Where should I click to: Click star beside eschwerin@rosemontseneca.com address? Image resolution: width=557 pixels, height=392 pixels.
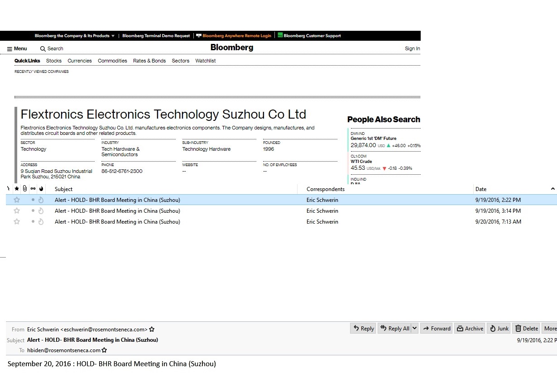pos(152,330)
